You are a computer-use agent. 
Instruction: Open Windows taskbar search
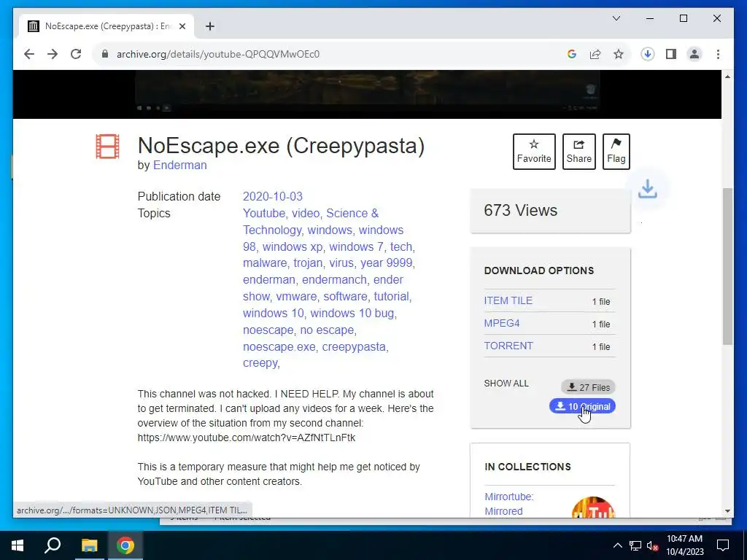click(53, 545)
